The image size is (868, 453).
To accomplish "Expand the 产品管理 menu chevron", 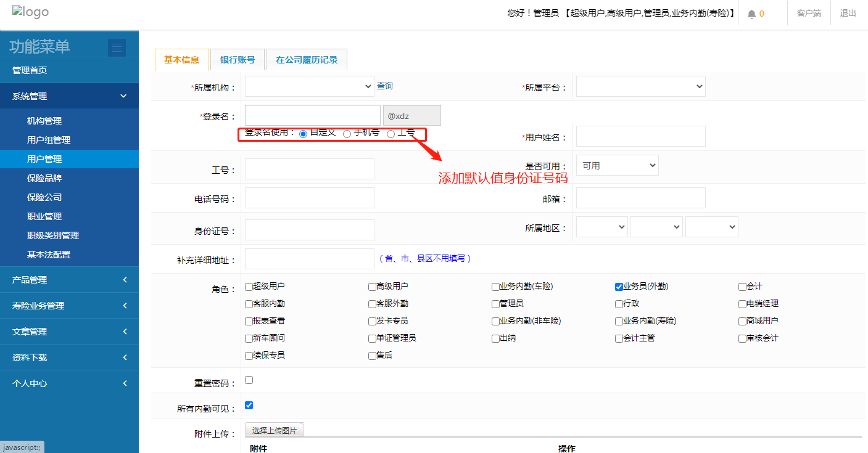I will pyautogui.click(x=125, y=280).
